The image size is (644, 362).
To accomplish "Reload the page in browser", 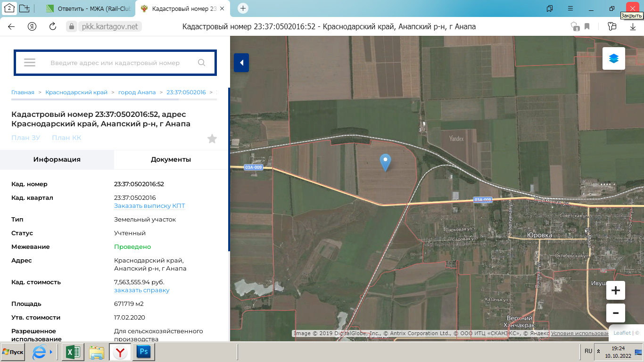I will tap(53, 26).
